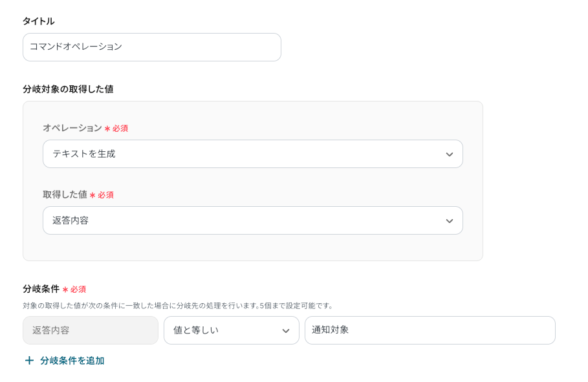Click the 通知対象 condition value field
Screen dimensions: 588x382
(x=430, y=330)
